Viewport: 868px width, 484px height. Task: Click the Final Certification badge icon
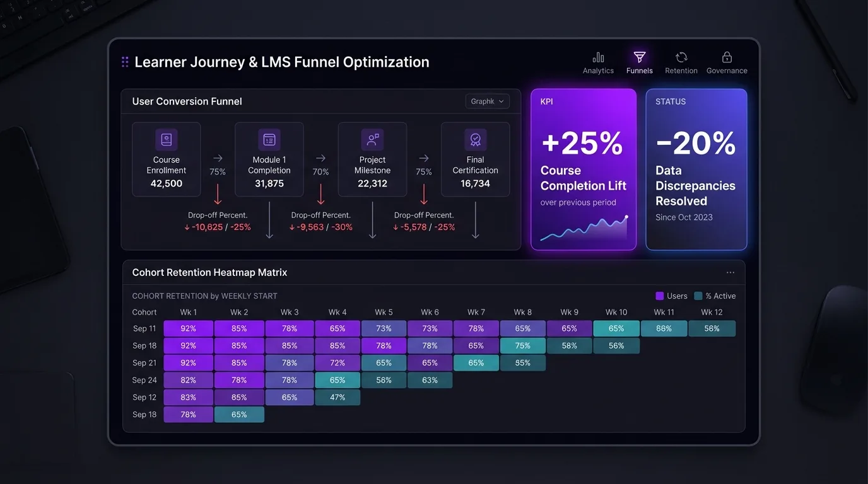tap(476, 140)
